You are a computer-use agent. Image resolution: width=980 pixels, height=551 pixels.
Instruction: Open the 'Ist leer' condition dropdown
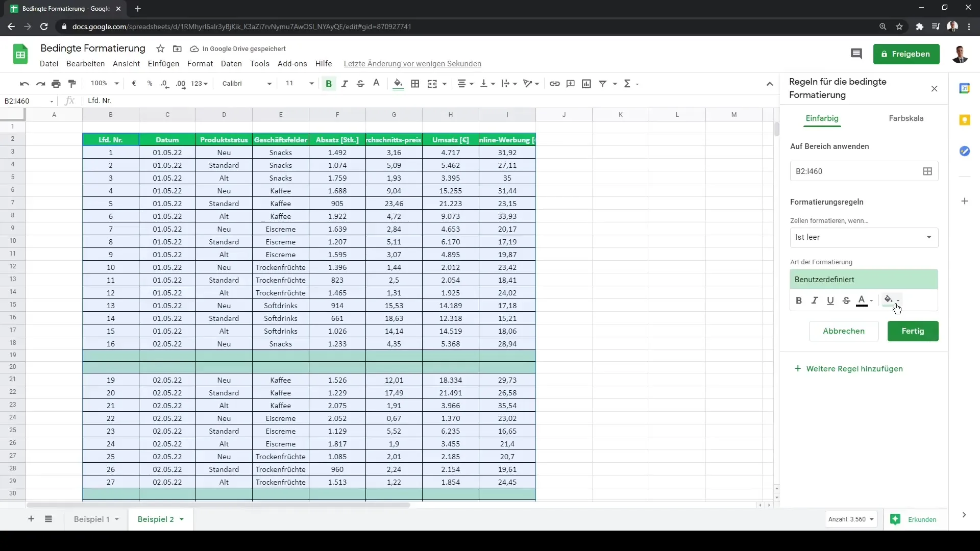pos(864,238)
